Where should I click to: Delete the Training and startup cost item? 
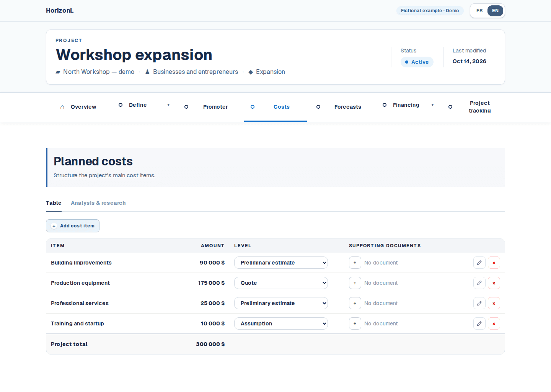coord(494,323)
